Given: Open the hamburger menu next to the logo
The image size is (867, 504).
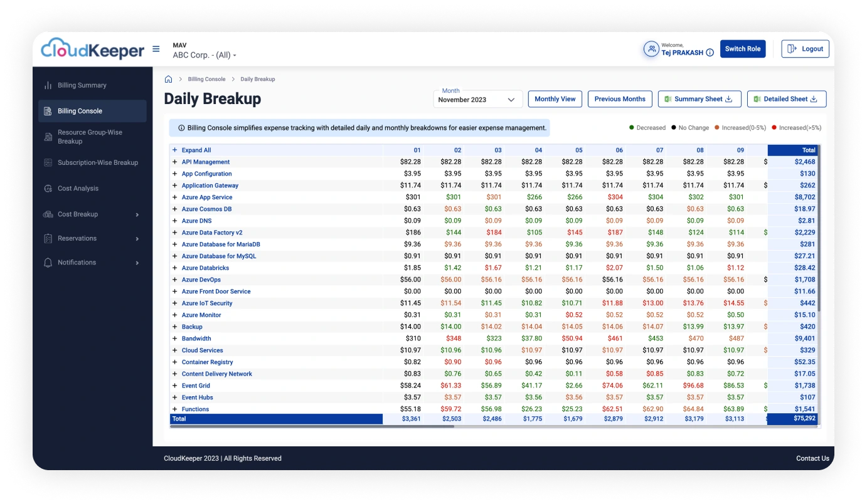Looking at the screenshot, I should 156,49.
